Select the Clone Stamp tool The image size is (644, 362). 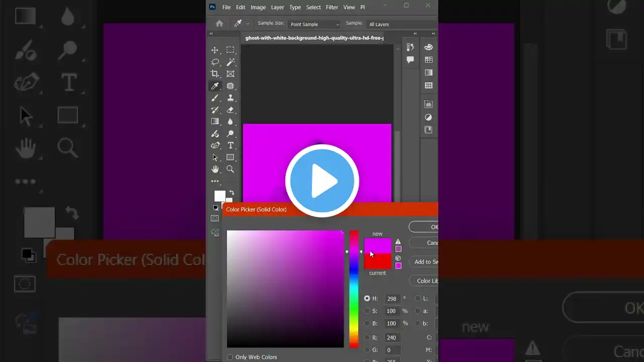(230, 98)
